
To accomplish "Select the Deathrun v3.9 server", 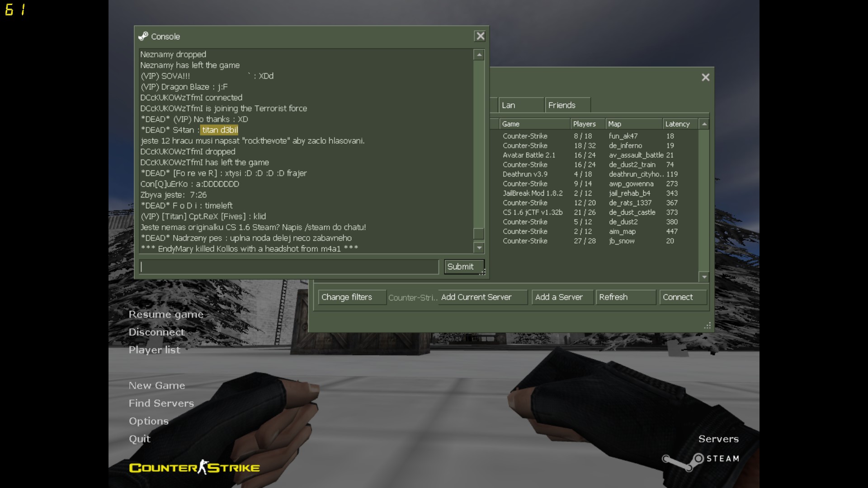I will (x=594, y=174).
